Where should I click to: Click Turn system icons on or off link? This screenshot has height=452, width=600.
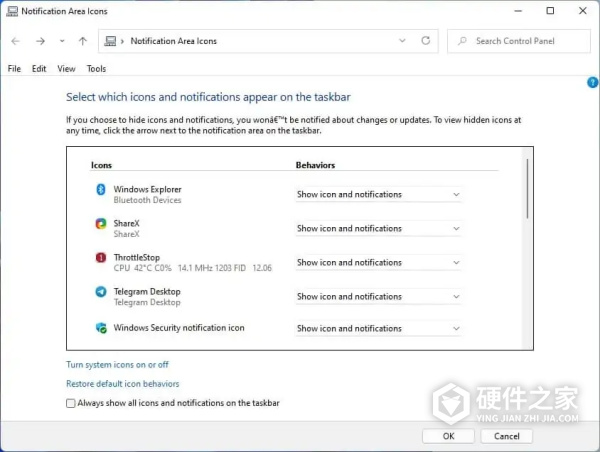click(117, 365)
